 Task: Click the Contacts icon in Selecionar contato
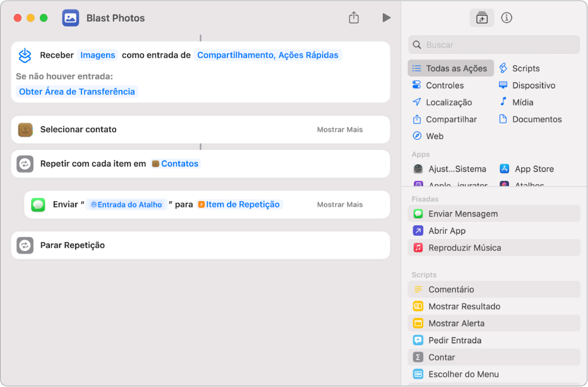[25, 130]
